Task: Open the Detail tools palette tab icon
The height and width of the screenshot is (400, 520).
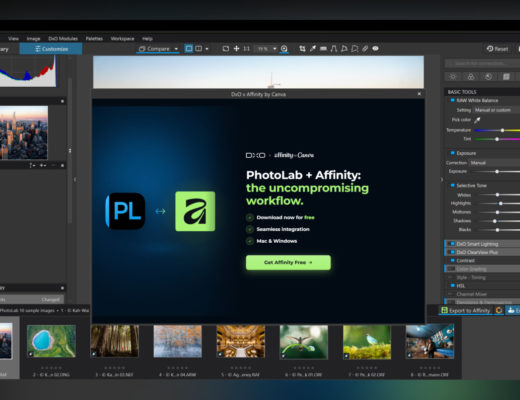Action: pyautogui.click(x=488, y=77)
